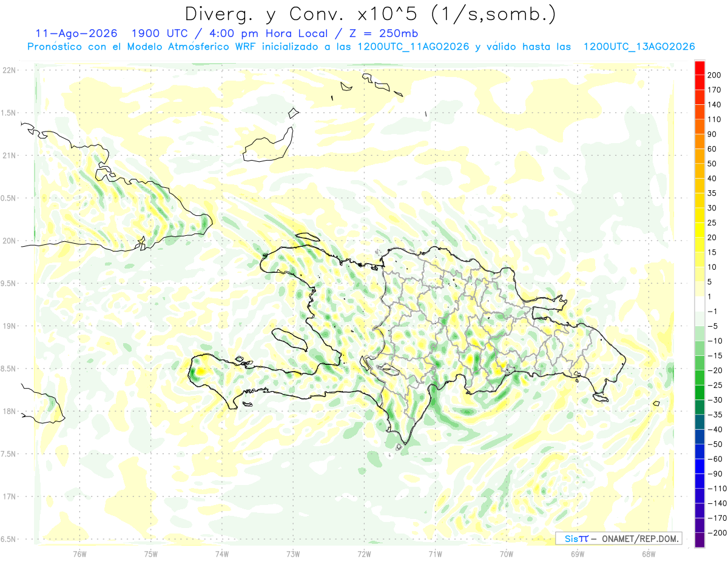Click the '6.5N' latitude label
Screen dimensions: 728x562
8,539
